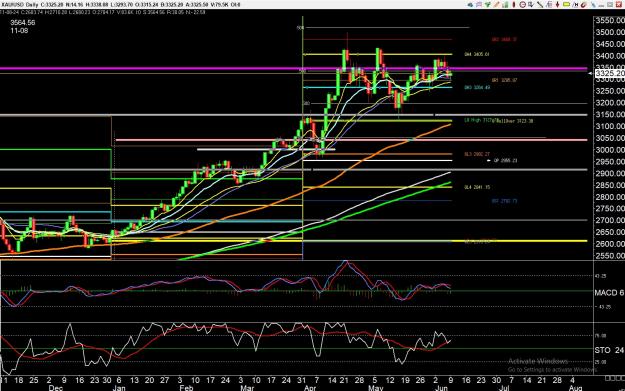Click the STO indicator label
This screenshot has height=391, width=625.
click(609, 350)
